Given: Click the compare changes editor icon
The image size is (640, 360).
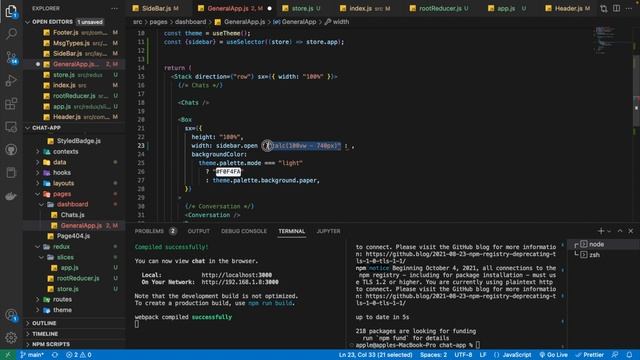Looking at the screenshot, I should [604, 8].
